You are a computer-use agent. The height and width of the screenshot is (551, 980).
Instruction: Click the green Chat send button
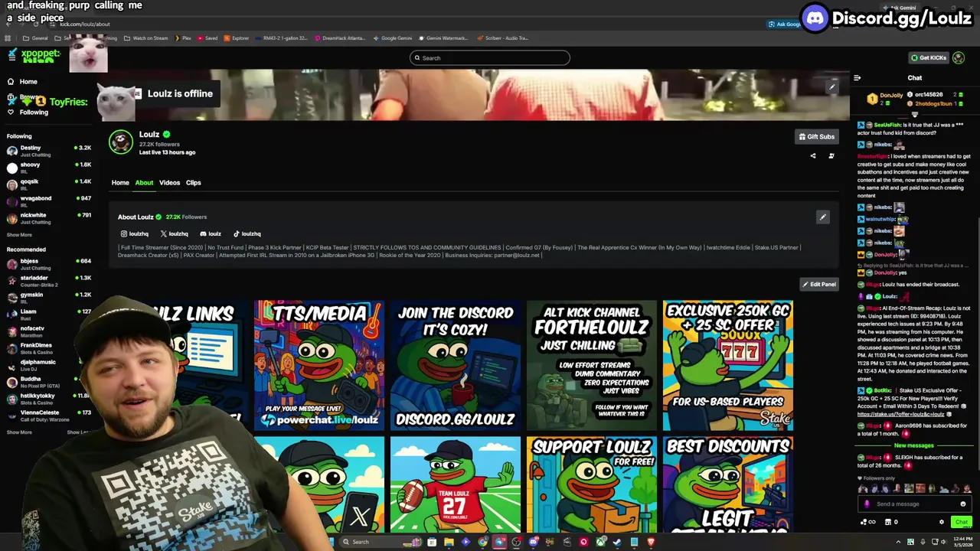tap(962, 522)
